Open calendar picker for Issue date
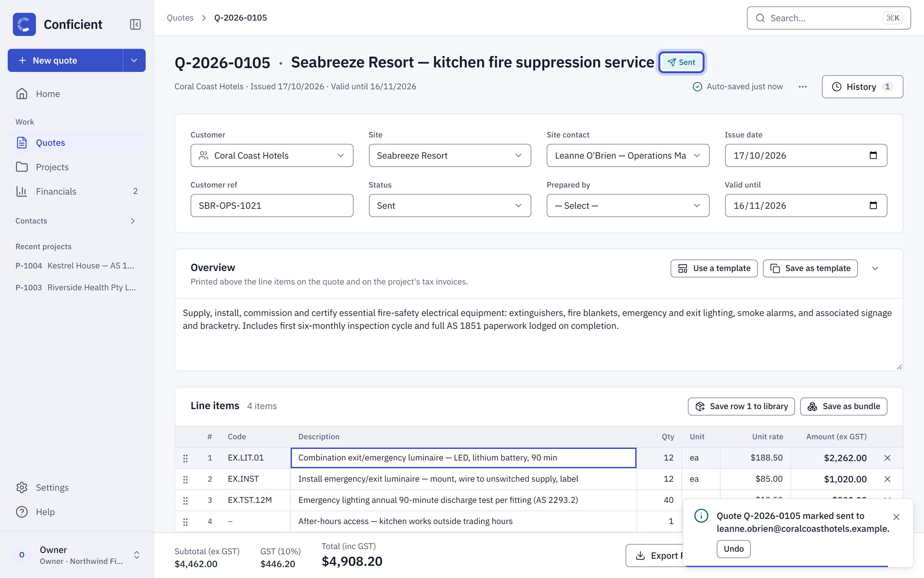The image size is (924, 578). coord(873,155)
